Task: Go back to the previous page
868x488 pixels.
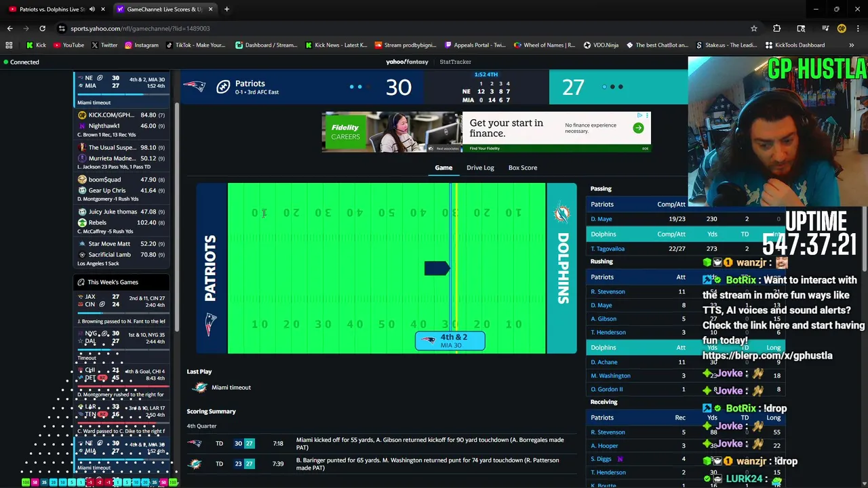Action: [x=9, y=28]
